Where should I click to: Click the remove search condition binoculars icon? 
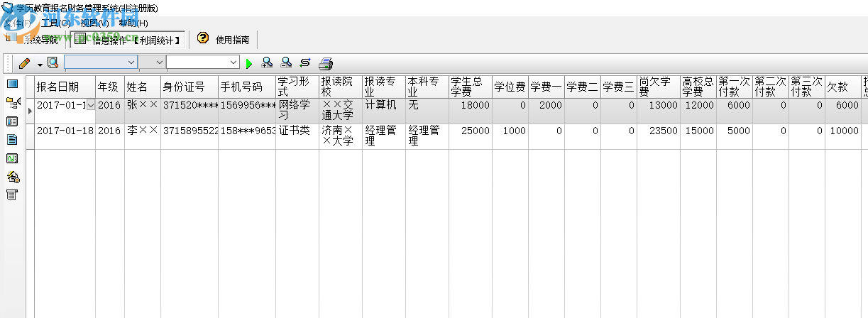286,62
